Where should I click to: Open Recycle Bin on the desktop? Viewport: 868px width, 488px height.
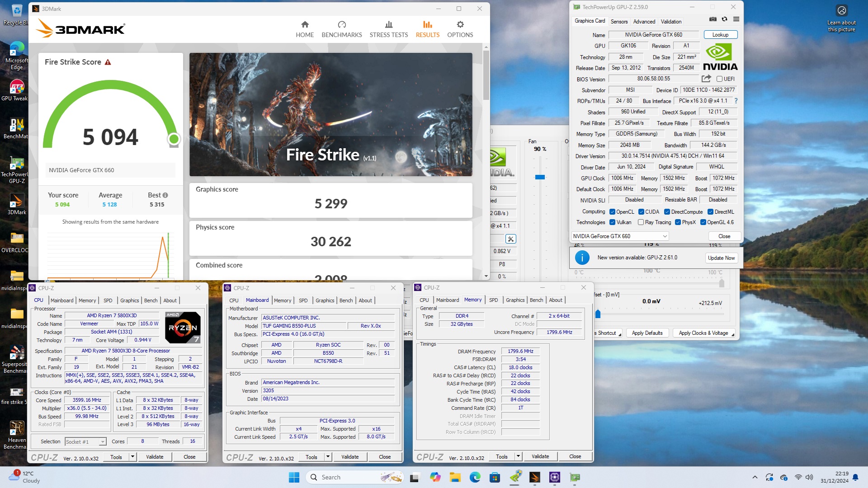click(x=17, y=14)
